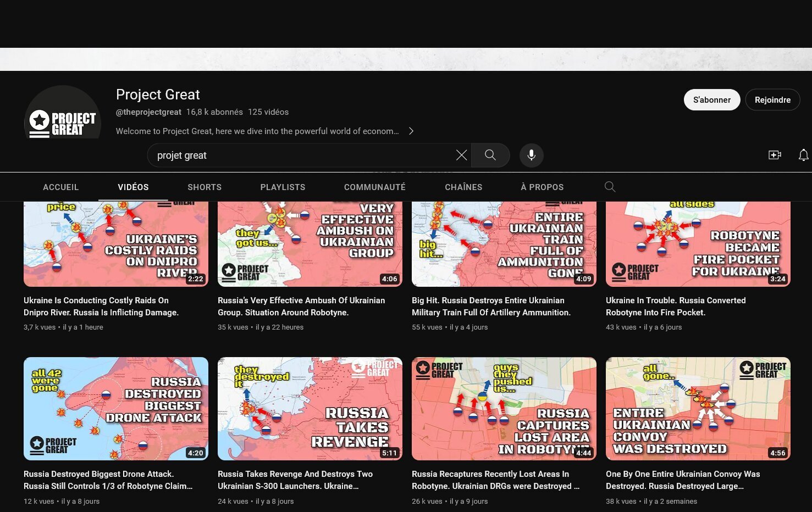Click the channel name 'Project Great'
812x512 pixels.
158,94
